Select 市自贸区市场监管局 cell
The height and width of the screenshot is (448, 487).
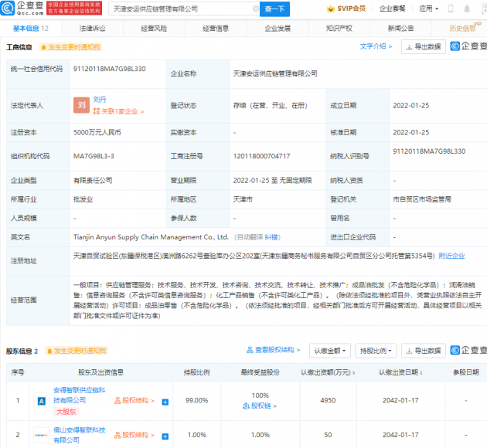point(422,199)
